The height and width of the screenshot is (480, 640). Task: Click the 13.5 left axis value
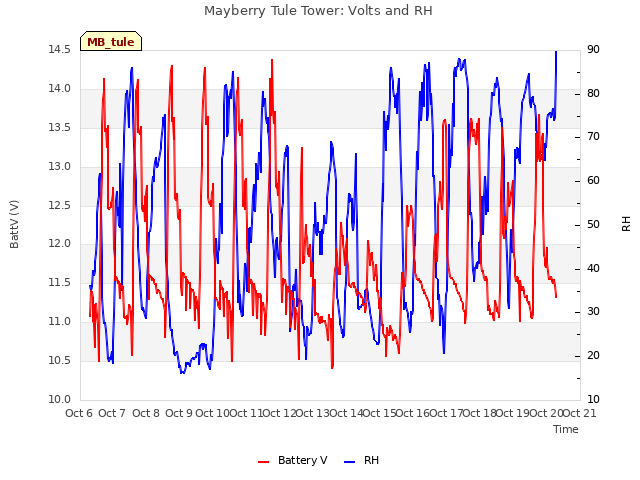(x=60, y=128)
